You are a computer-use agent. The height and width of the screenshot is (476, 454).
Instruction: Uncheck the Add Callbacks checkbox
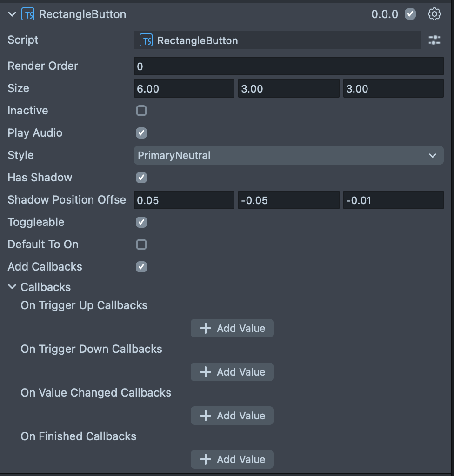141,267
